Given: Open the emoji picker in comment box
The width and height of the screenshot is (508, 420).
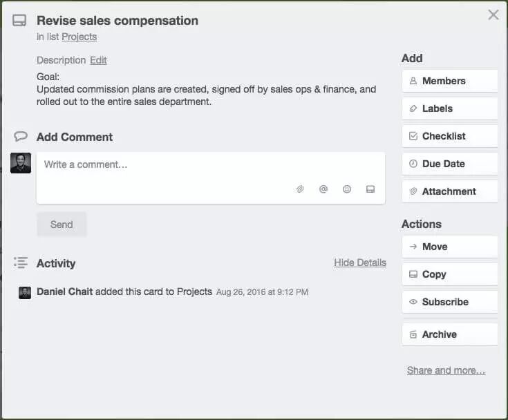Looking at the screenshot, I should coord(347,189).
